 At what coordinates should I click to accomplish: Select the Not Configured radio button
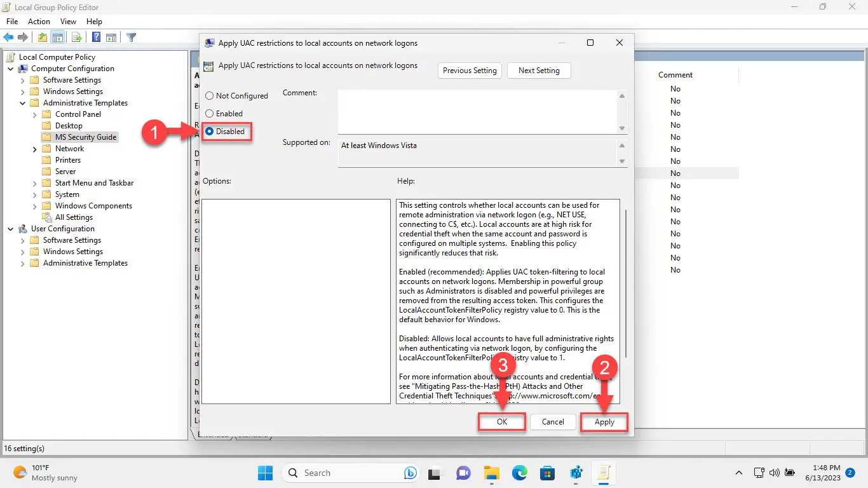click(210, 96)
